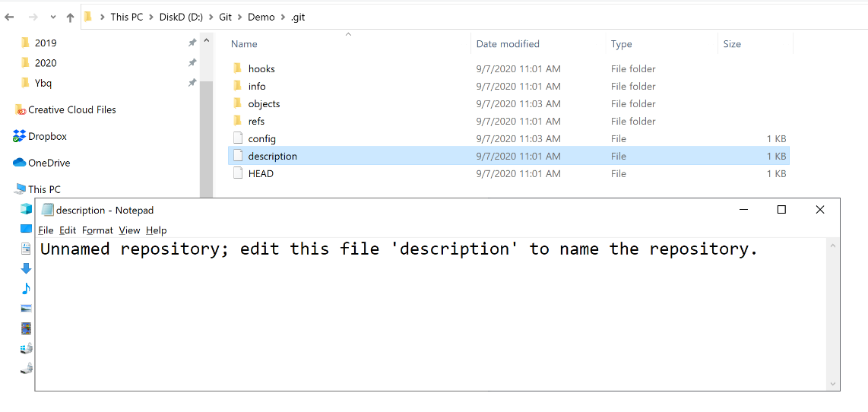Expand the Git breadcrumb chevron in address bar
The width and height of the screenshot is (868, 412).
pos(239,17)
